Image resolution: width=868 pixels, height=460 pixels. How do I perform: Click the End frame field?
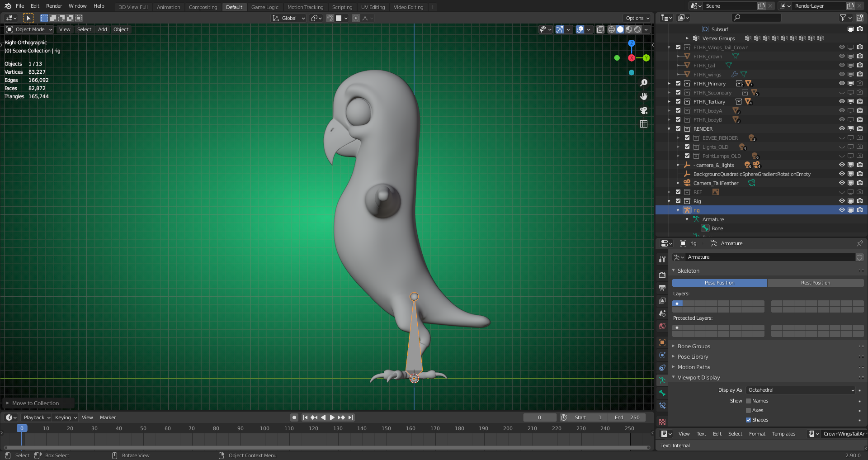click(x=627, y=417)
